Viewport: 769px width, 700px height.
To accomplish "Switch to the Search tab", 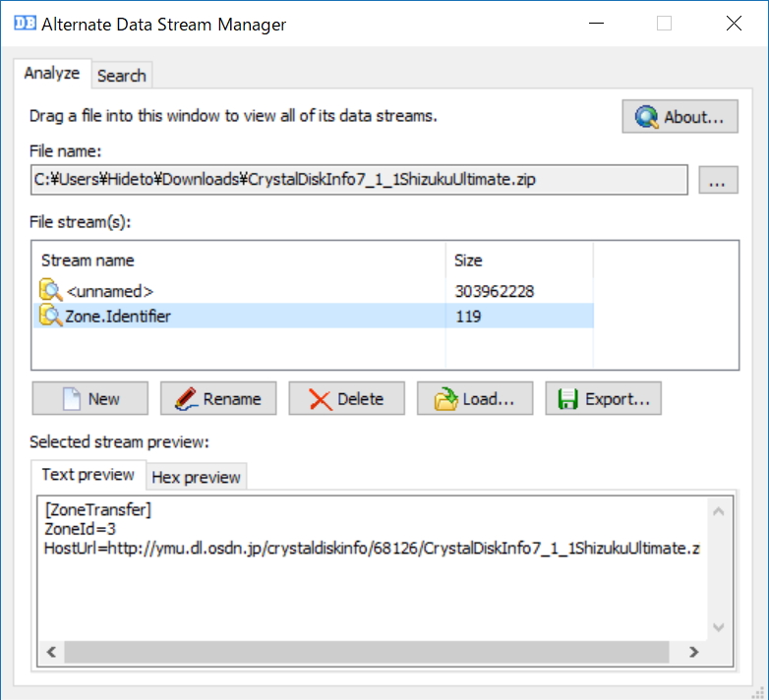I will coord(121,76).
